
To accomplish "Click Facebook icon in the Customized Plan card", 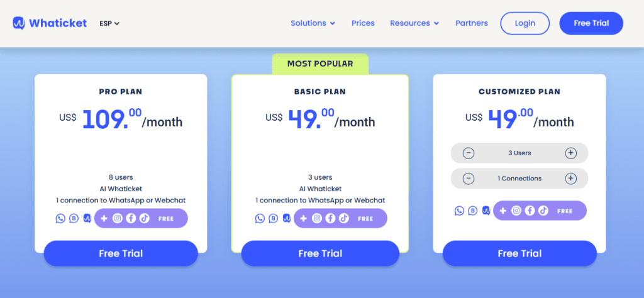I will (530, 211).
